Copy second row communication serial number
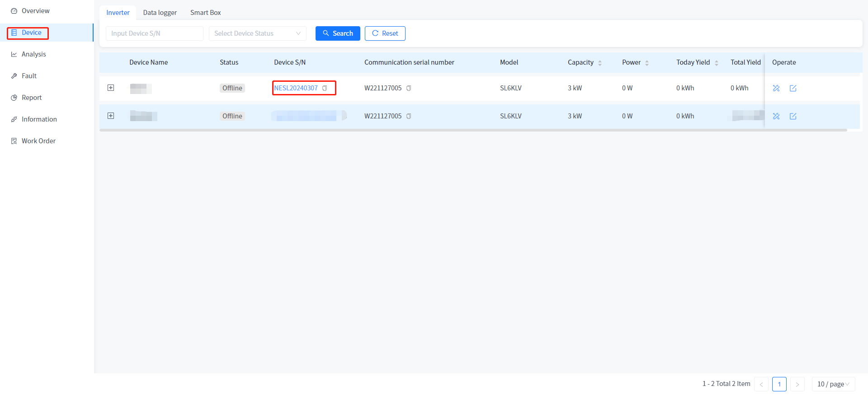This screenshot has width=868, height=395. [x=409, y=116]
